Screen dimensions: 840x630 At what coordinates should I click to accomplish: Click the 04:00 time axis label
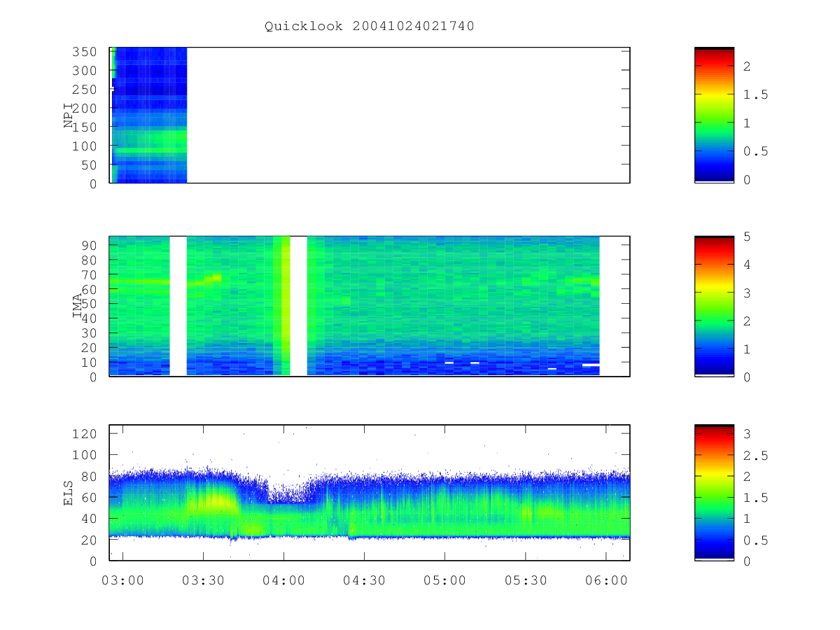[283, 580]
